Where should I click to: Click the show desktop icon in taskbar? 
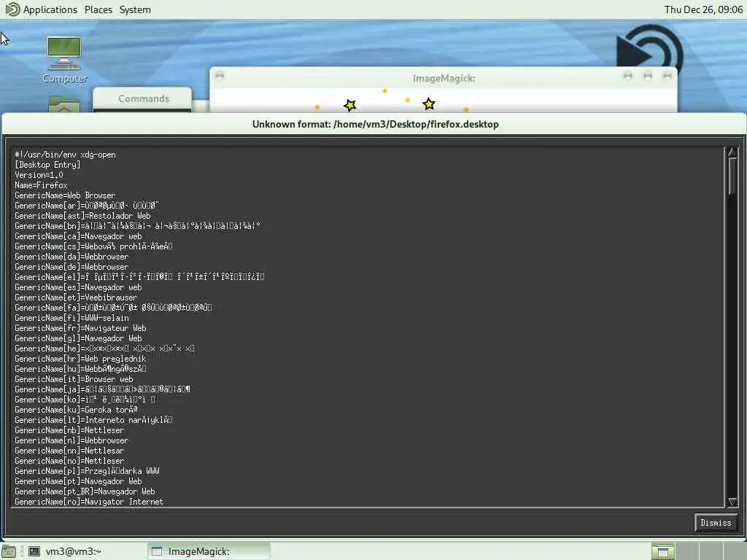[9, 551]
